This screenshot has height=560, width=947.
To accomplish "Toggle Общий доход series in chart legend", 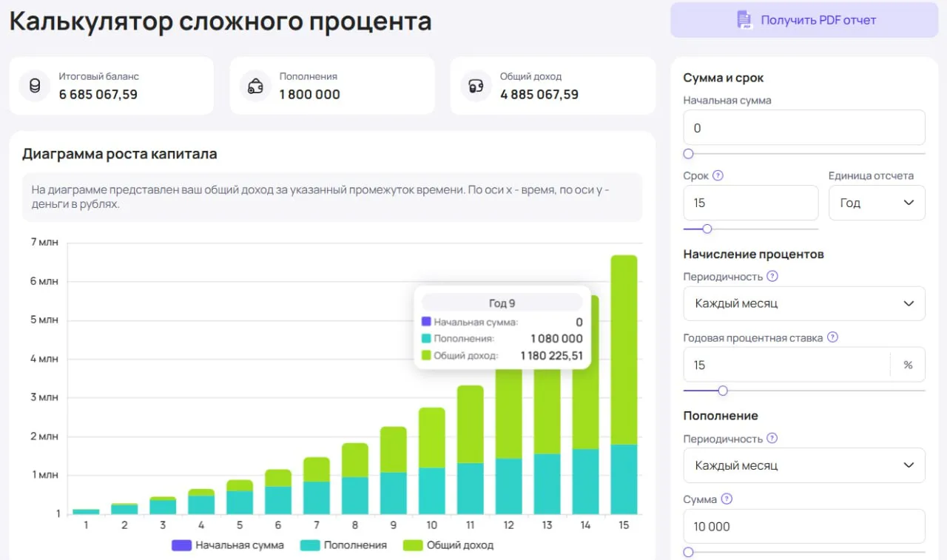I will [448, 545].
